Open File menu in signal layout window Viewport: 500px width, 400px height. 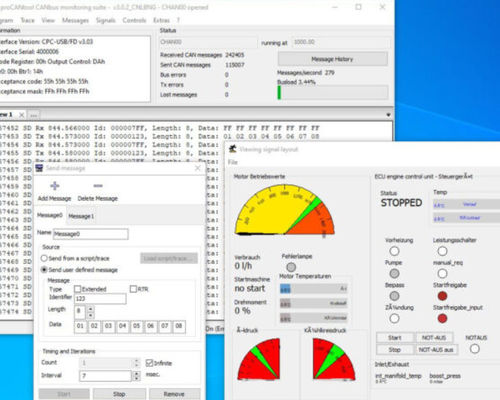coord(233,162)
